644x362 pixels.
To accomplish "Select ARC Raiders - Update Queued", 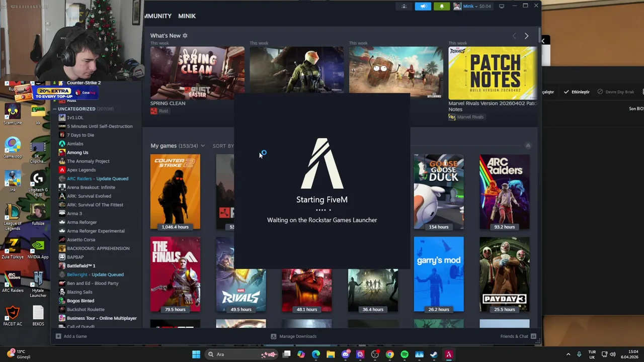I will click(x=98, y=178).
